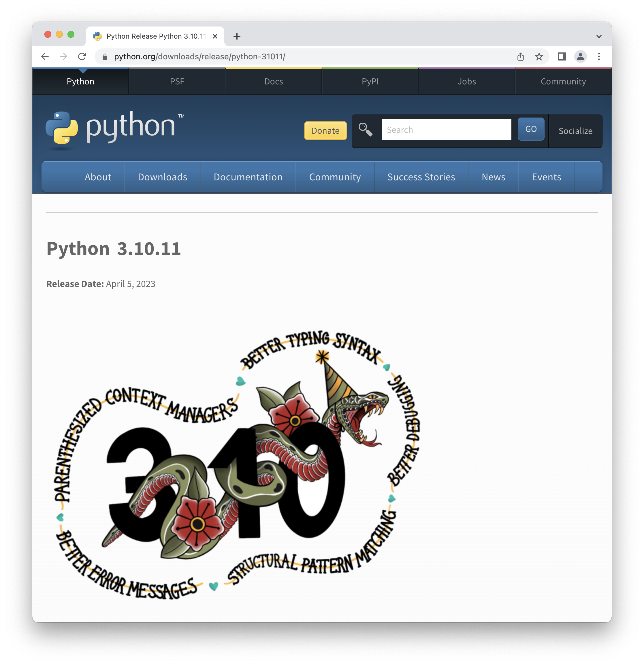Click the share page icon
The height and width of the screenshot is (665, 644).
coord(520,56)
